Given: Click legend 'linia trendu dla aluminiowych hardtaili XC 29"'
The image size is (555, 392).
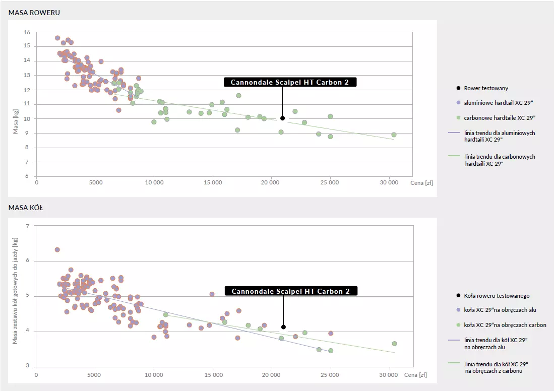Looking at the screenshot, I should pyautogui.click(x=500, y=136).
